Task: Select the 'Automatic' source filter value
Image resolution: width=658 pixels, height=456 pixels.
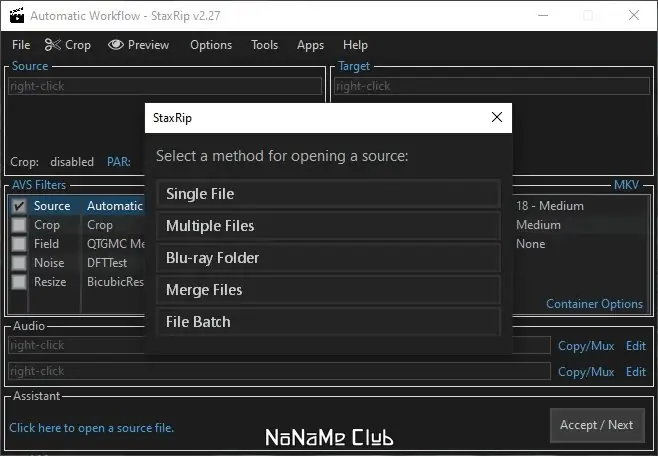Action: coord(115,206)
